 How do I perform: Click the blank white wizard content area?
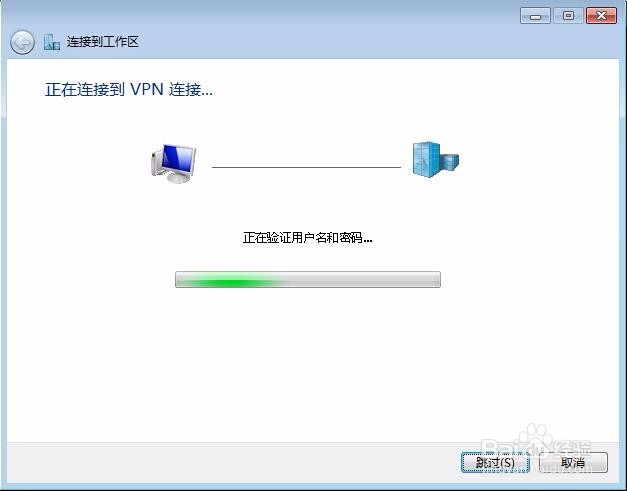tap(307, 360)
